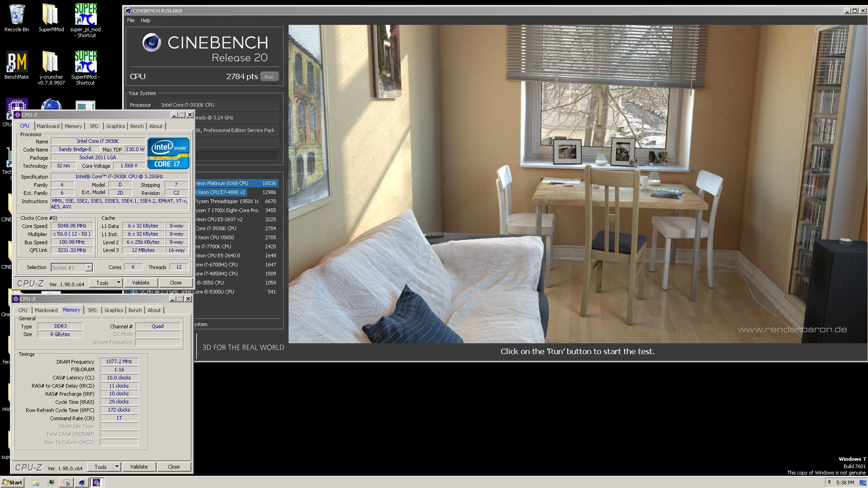Click the Core Speed value 5048.95 MHz

point(71,226)
